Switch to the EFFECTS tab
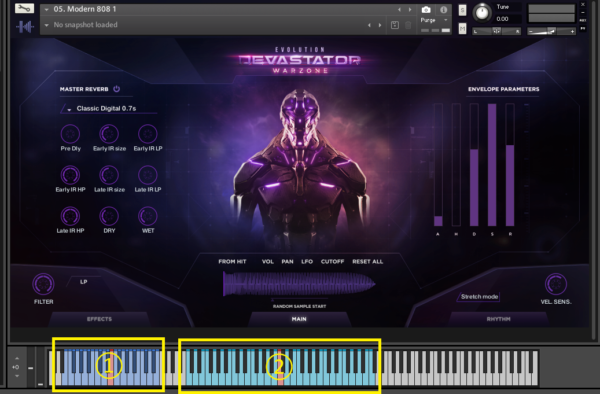This screenshot has width=600, height=394. click(x=99, y=319)
